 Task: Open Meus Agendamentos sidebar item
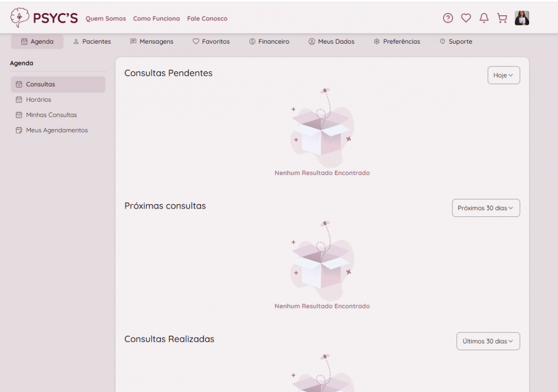[x=57, y=131]
